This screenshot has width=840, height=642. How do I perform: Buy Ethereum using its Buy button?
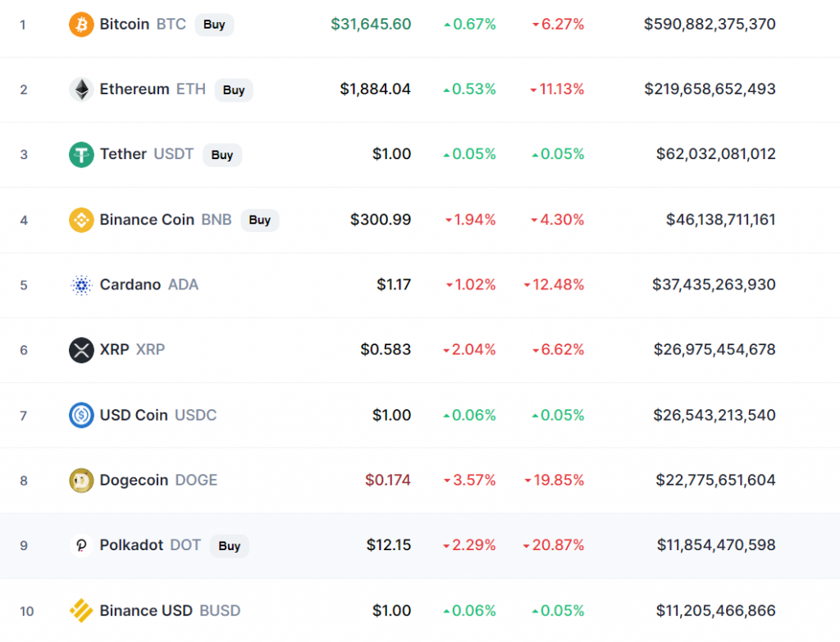coord(234,90)
